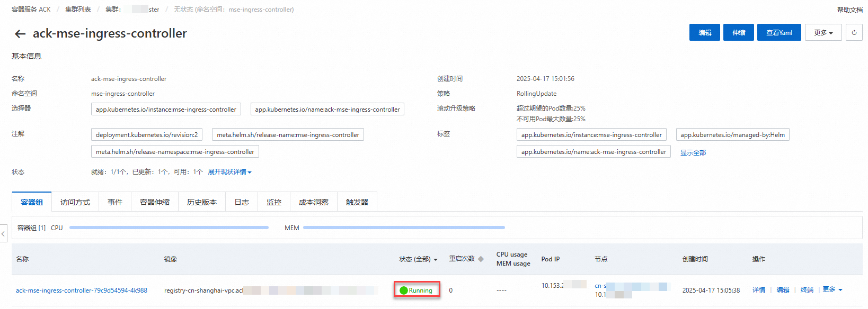This screenshot has width=868, height=309.
Task: Open the 成本洞察 tab
Action: (x=314, y=202)
